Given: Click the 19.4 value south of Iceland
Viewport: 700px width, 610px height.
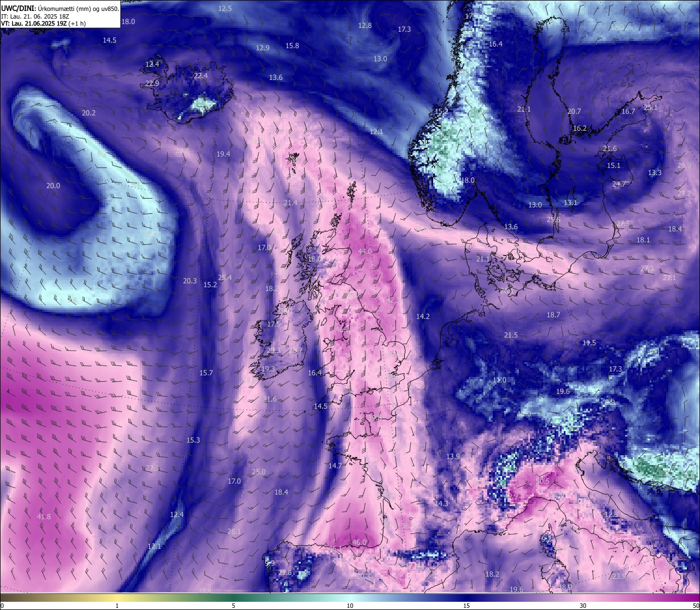Looking at the screenshot, I should click(223, 154).
